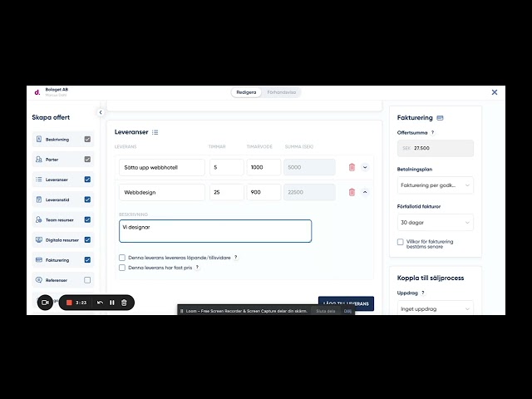Delete the Webbdesign delivery row
The height and width of the screenshot is (399, 532).
(352, 192)
